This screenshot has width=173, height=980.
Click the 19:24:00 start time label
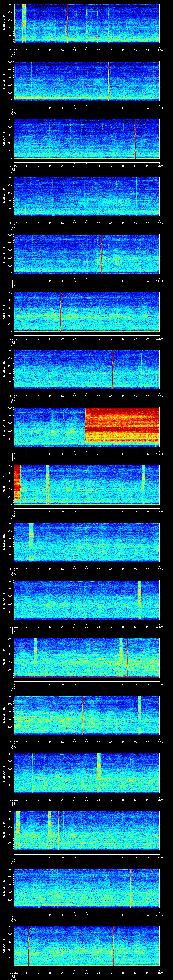point(14,511)
